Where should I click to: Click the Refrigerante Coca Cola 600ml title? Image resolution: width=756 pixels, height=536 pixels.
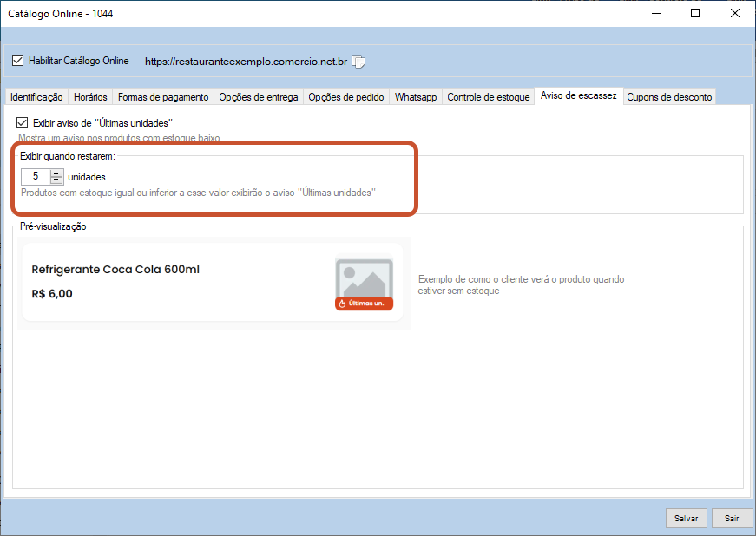click(x=115, y=270)
